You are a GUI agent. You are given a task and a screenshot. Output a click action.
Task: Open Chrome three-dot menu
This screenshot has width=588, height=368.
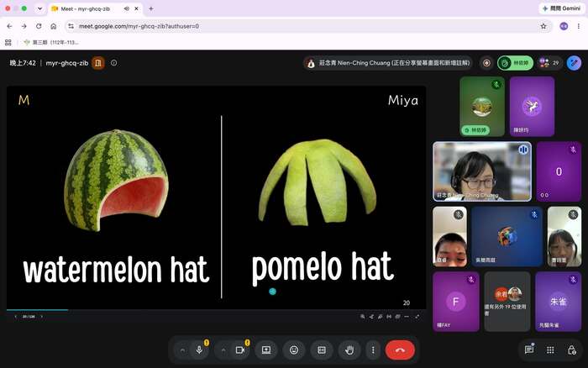click(579, 26)
